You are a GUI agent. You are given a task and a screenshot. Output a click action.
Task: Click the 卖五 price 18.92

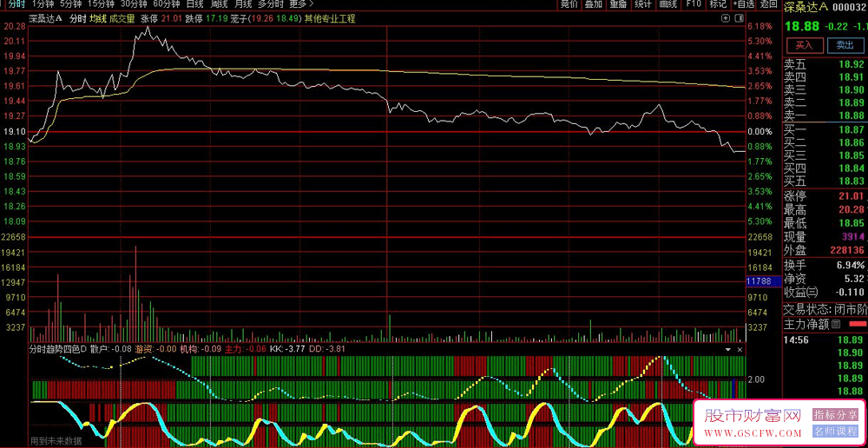852,65
